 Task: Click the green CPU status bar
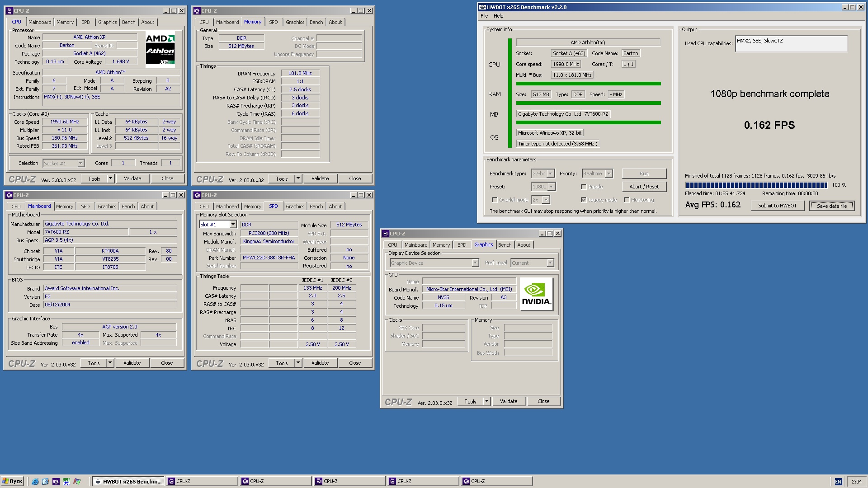pyautogui.click(x=588, y=84)
